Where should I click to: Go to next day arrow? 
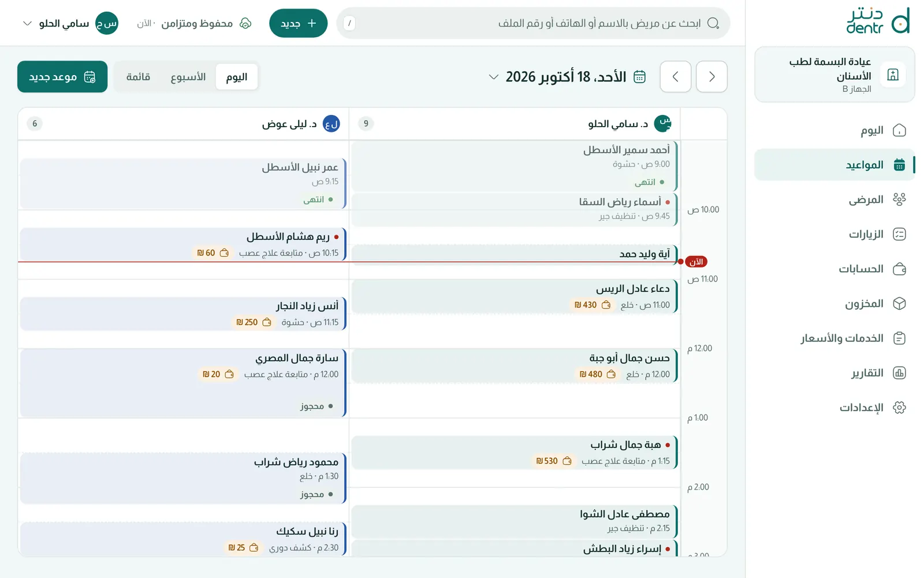pos(675,76)
